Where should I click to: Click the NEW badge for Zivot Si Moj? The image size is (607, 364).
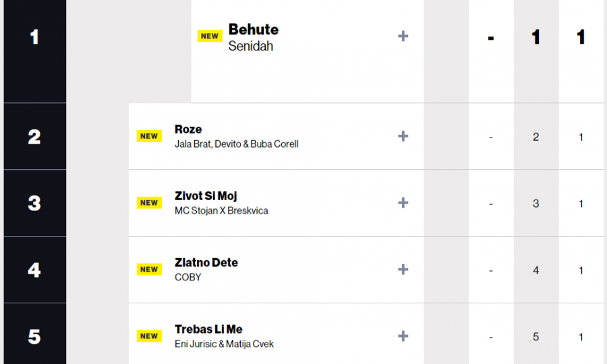click(x=149, y=203)
